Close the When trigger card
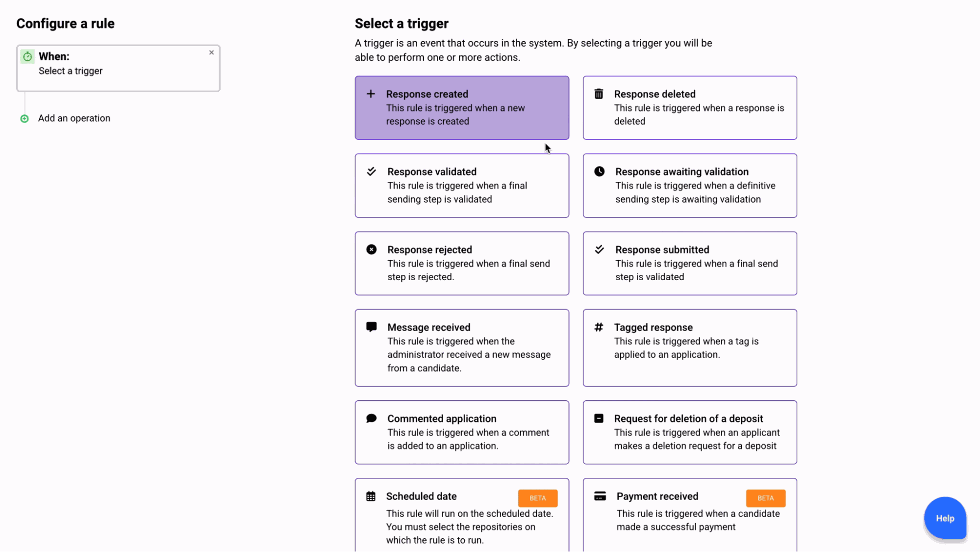This screenshot has height=552, width=980. (x=211, y=53)
